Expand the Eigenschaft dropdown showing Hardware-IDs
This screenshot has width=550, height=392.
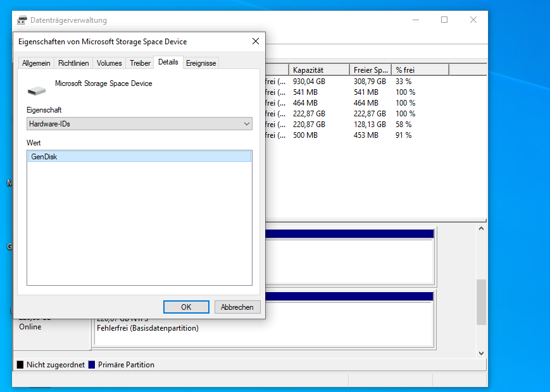click(139, 124)
